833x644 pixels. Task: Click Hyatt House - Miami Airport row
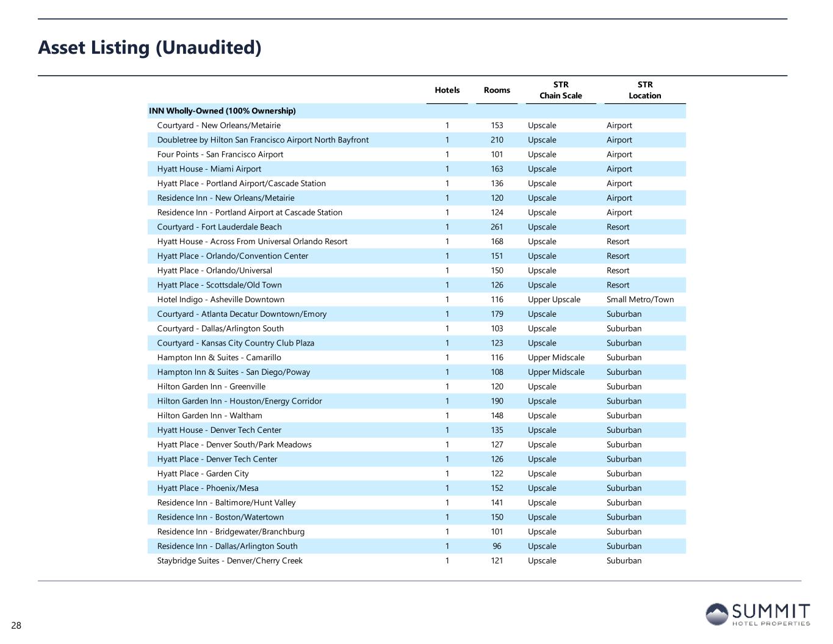click(x=209, y=169)
